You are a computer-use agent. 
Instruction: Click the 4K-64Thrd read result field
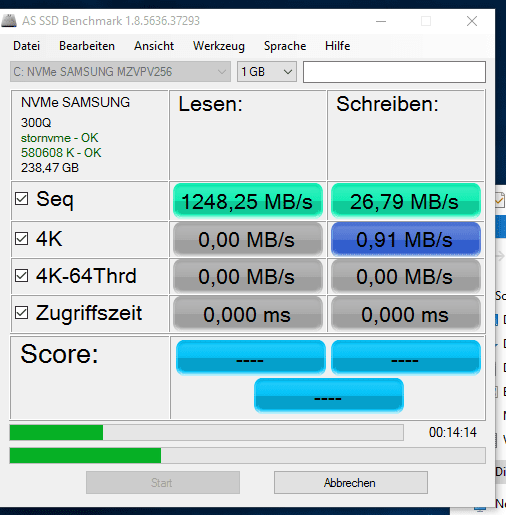point(248,276)
